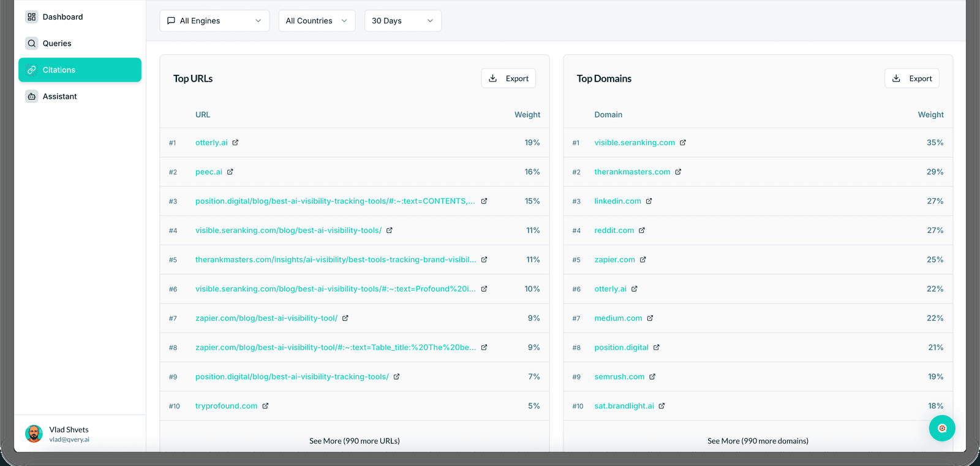
Task: Click external icon beside medium.com
Action: 650,318
